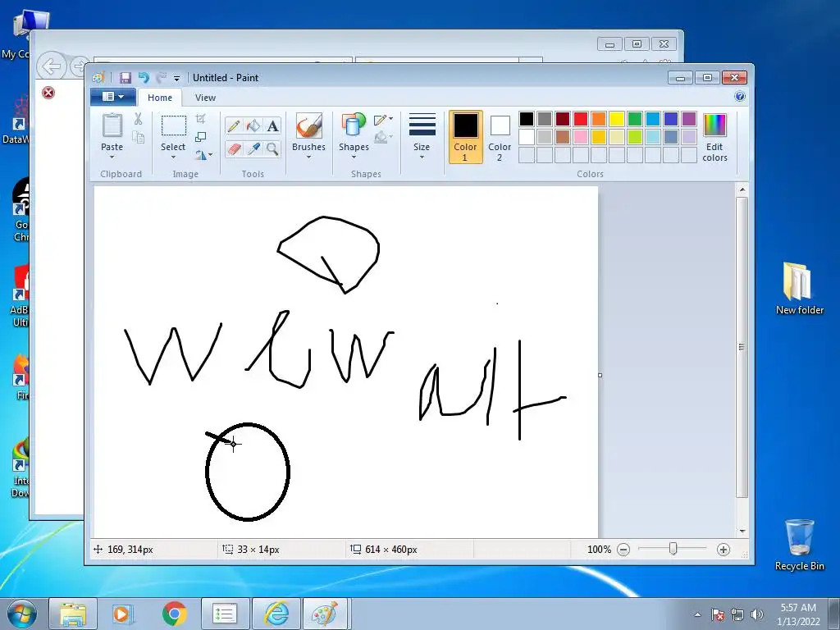Pick the black color swatch
The image size is (840, 630).
click(527, 119)
